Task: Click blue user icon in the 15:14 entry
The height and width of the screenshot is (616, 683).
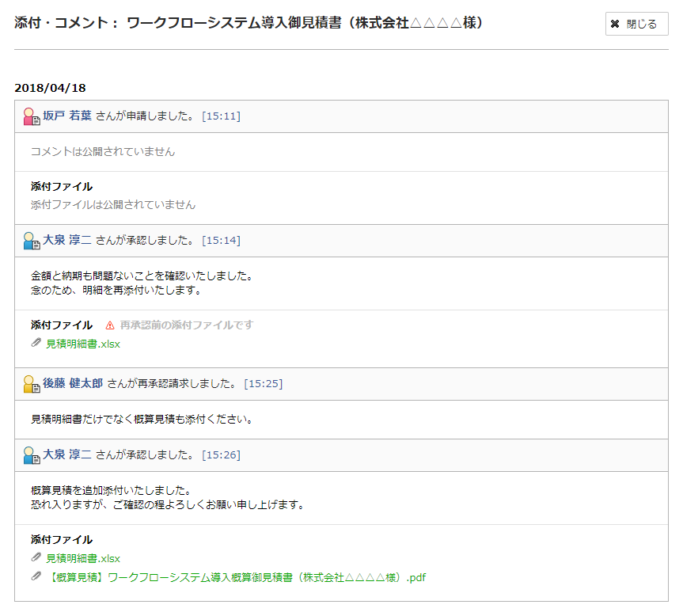Action: point(32,241)
